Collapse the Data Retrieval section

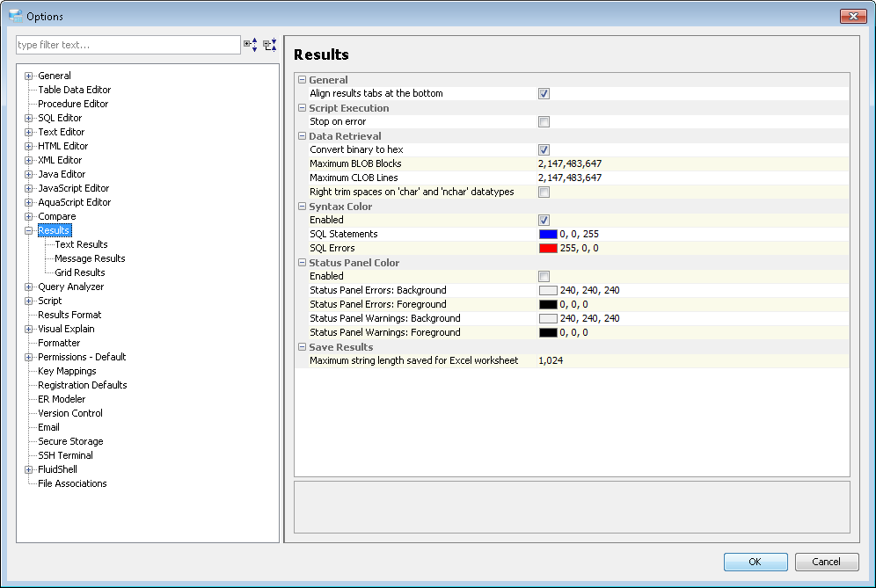(303, 135)
